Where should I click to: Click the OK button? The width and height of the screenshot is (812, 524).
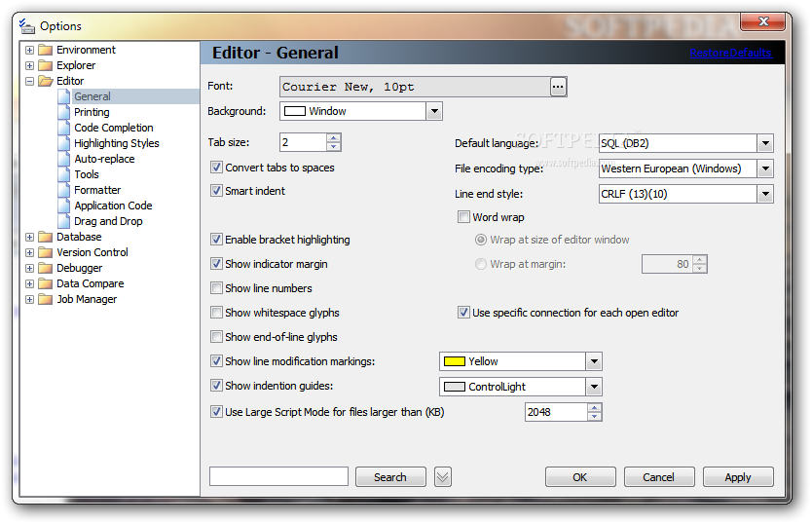pyautogui.click(x=580, y=477)
